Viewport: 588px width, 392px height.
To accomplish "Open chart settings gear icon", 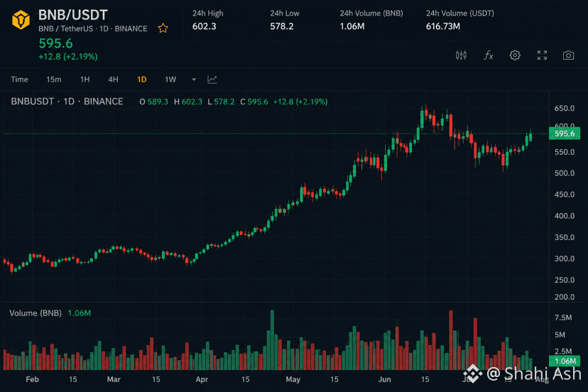I will [515, 55].
